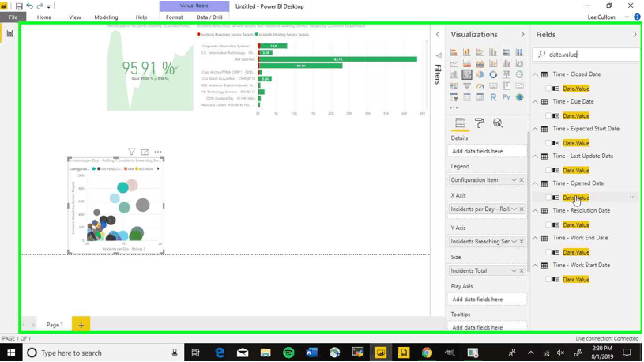Select the clustered column chart visualization
The image size is (644, 362).
coord(493,52)
